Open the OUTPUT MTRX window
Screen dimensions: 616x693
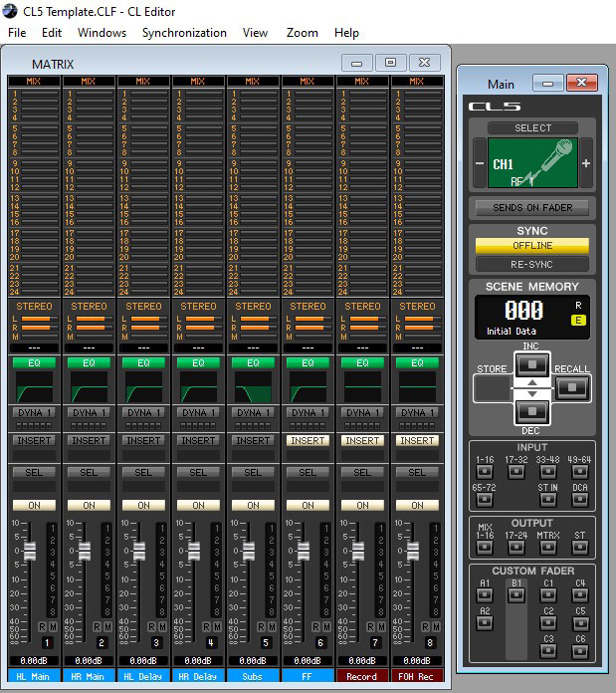548,548
